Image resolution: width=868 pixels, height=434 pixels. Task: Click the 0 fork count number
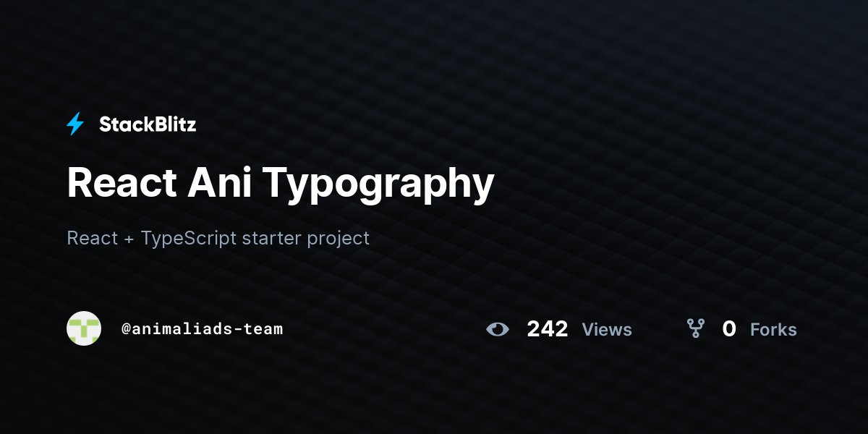[729, 329]
